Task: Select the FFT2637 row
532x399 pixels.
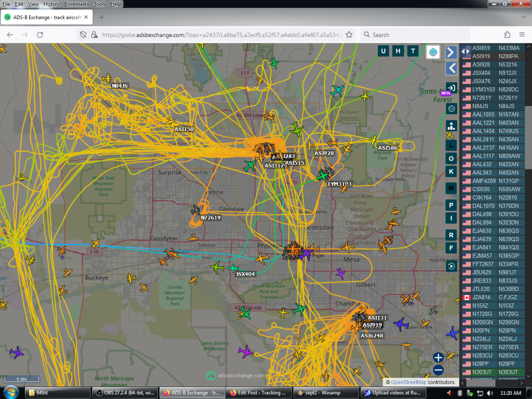Action: click(494, 264)
